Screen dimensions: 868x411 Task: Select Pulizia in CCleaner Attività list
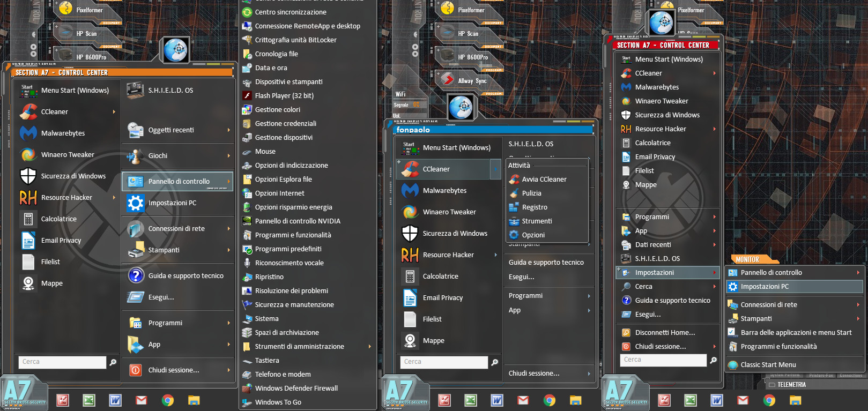pyautogui.click(x=531, y=193)
